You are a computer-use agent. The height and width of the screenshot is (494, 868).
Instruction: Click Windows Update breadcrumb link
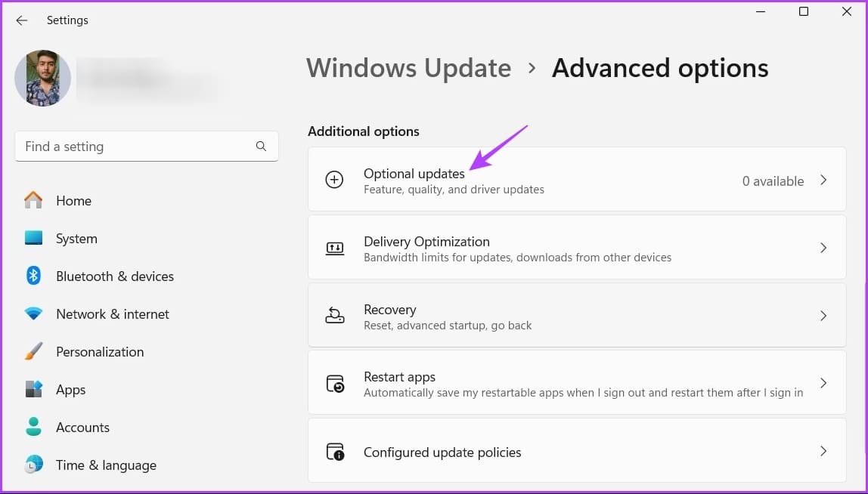click(x=408, y=68)
